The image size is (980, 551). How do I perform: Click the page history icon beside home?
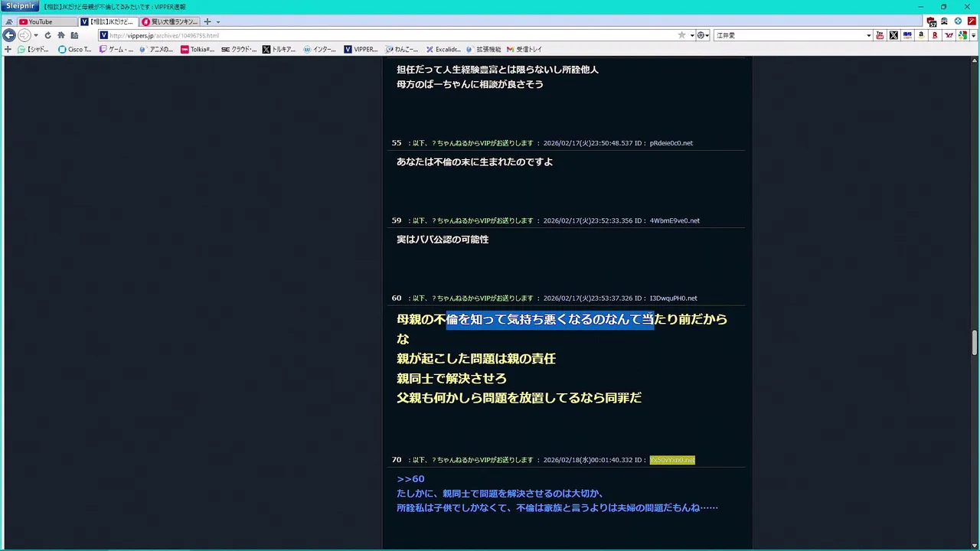(74, 35)
